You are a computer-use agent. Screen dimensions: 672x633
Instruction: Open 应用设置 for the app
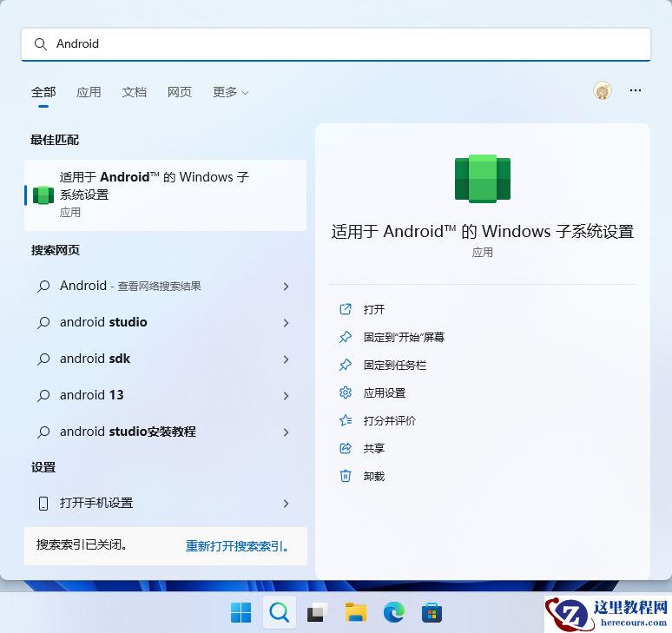coord(385,393)
